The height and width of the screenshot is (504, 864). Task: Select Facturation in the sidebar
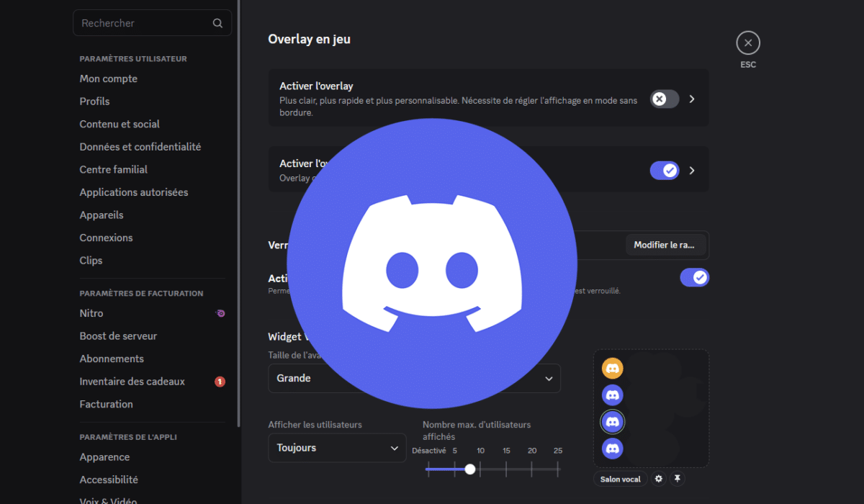(106, 404)
